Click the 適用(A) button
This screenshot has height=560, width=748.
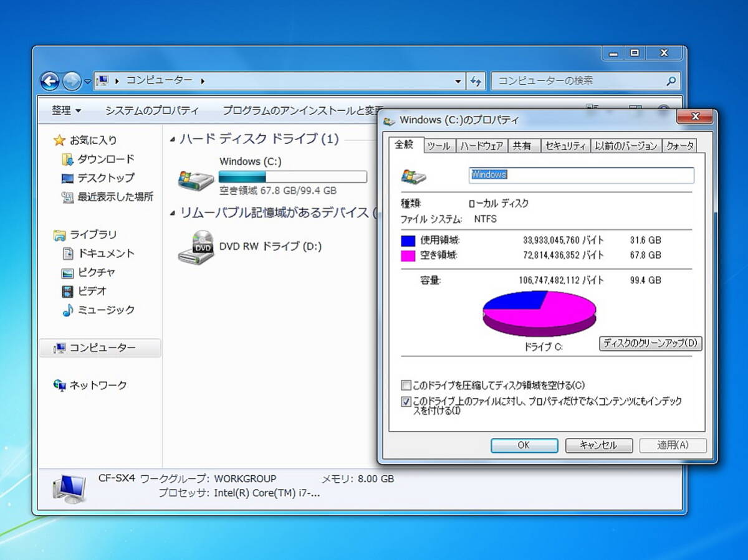[x=673, y=445]
